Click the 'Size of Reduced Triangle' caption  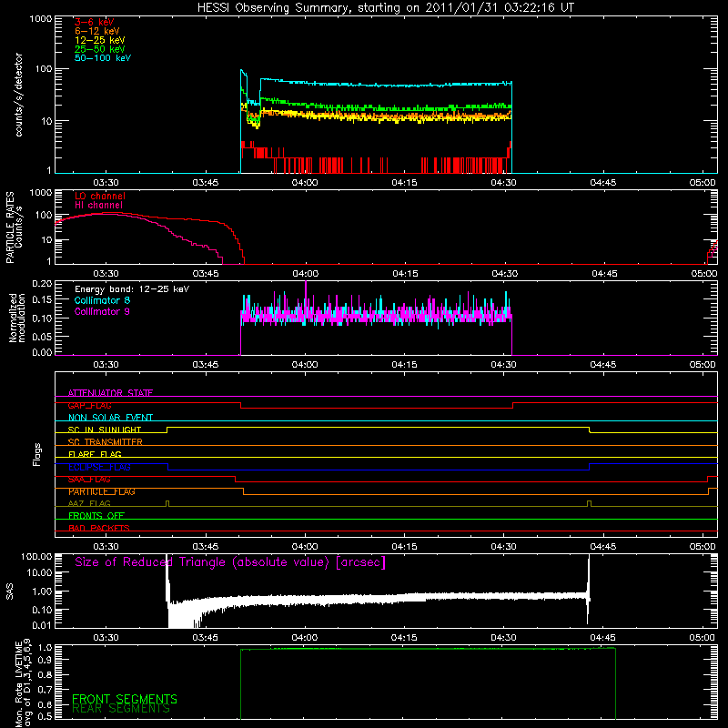click(x=230, y=562)
